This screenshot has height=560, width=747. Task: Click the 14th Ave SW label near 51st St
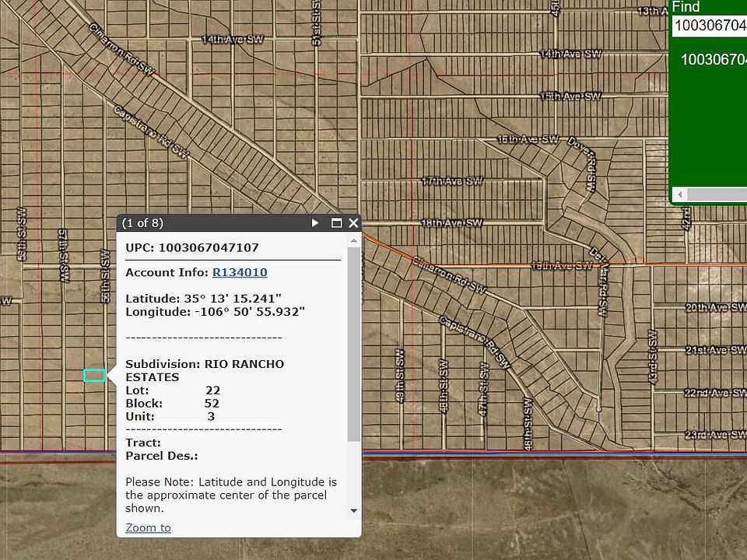tap(229, 40)
